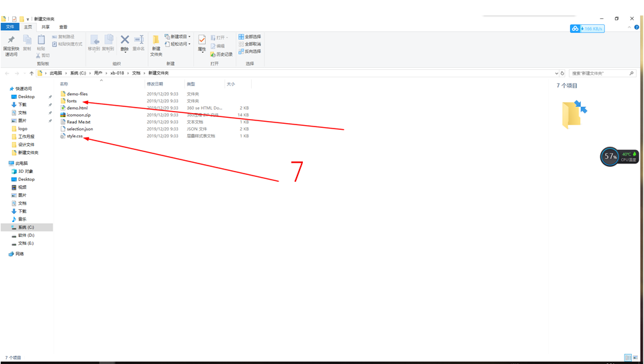Click the cloud download speed widget
644x364 pixels.
tap(587, 28)
